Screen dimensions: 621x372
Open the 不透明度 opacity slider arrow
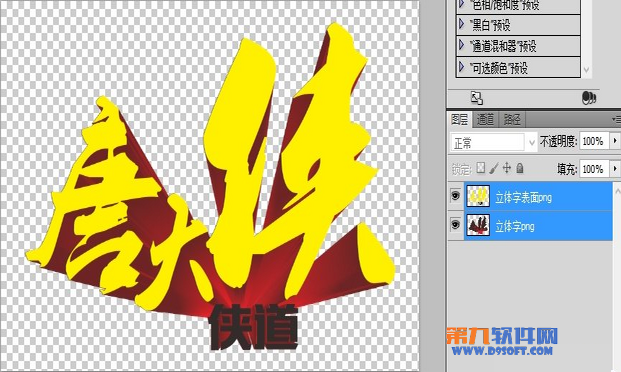(x=615, y=141)
